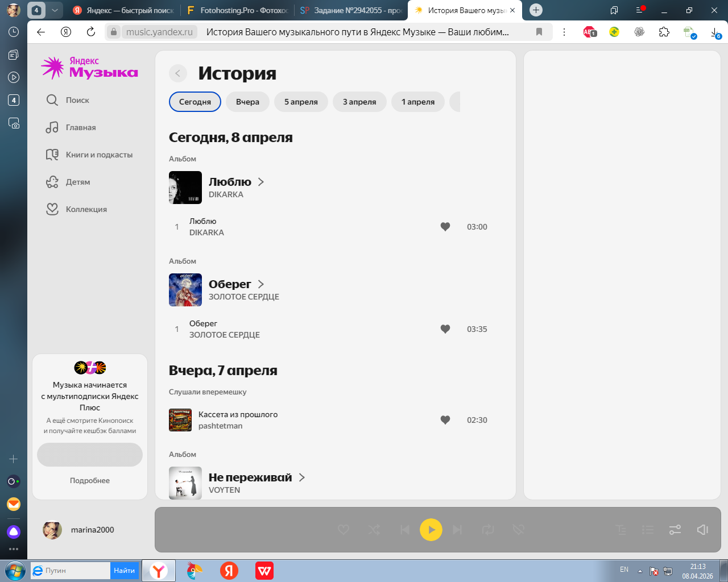Select the Вчера date chip
The image size is (728, 582).
(247, 102)
